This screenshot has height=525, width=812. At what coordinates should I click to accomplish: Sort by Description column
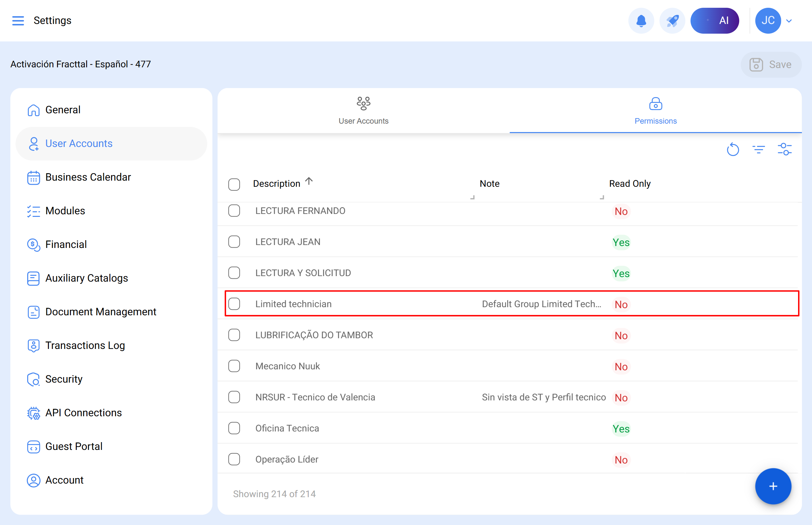click(276, 183)
